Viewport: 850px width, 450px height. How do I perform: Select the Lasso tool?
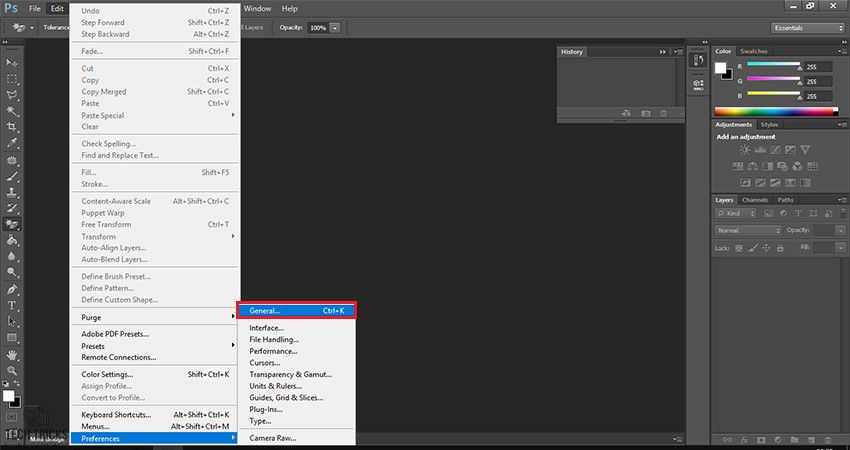[x=11, y=95]
